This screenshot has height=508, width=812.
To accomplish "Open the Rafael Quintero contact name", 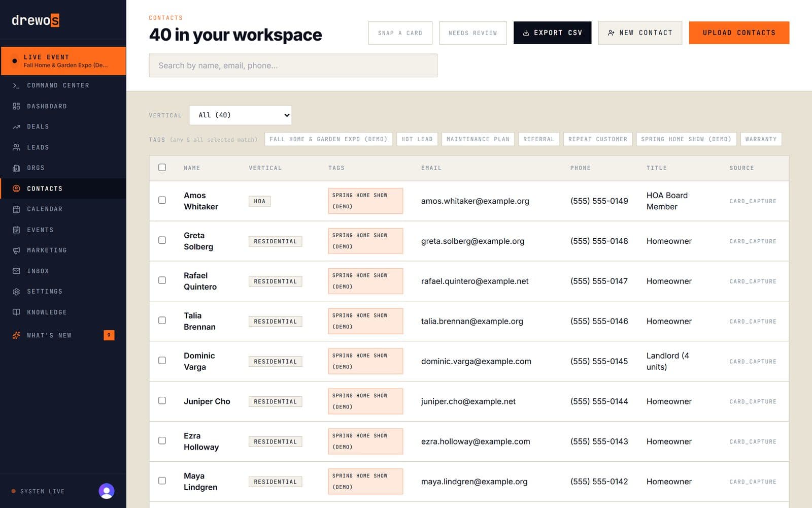I will click(200, 281).
